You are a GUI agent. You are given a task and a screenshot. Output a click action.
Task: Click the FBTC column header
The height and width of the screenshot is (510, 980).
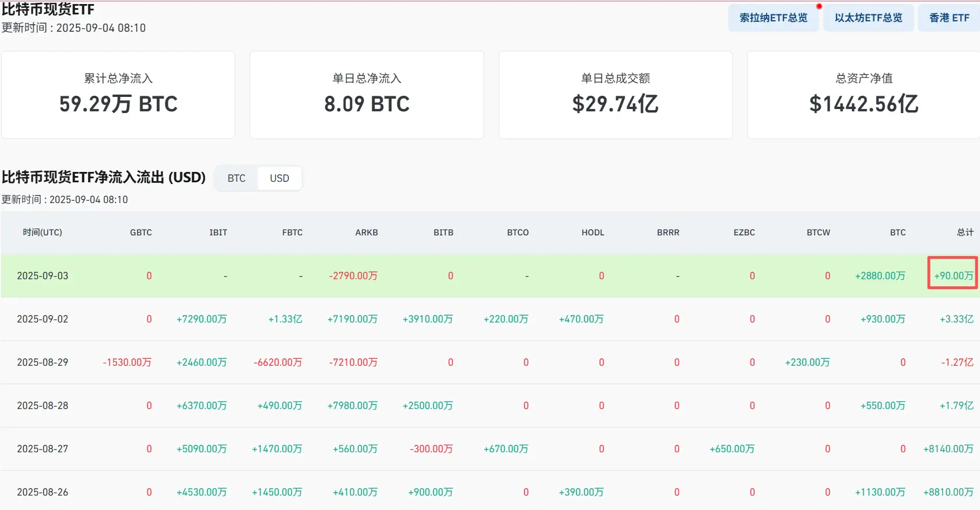pos(292,232)
